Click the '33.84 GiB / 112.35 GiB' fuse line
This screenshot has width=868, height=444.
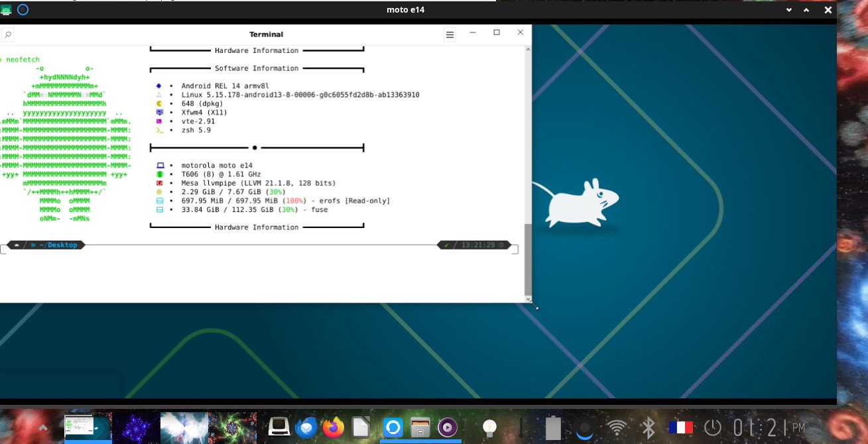(x=255, y=209)
